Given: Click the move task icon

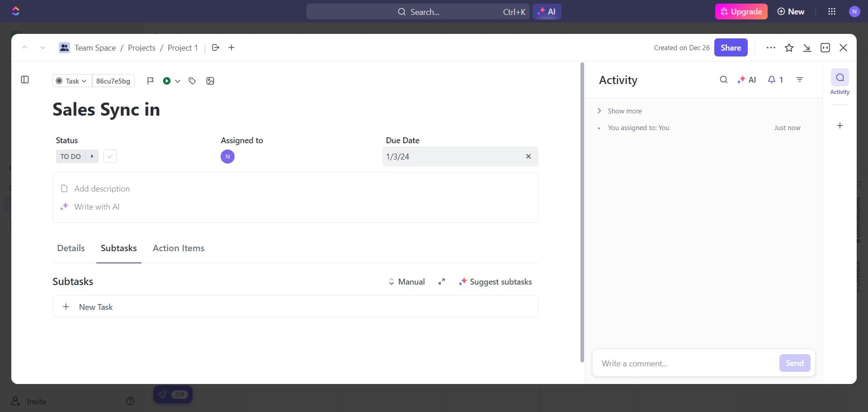Looking at the screenshot, I should click(x=216, y=48).
